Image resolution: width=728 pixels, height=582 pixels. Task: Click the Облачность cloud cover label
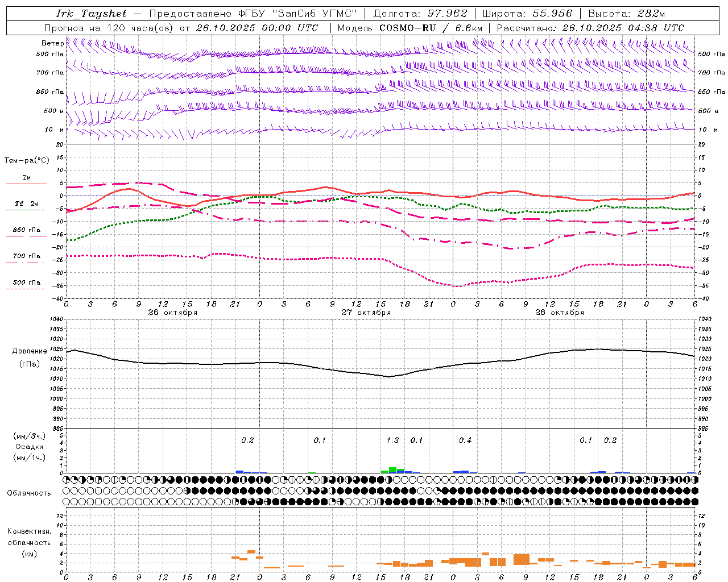click(x=29, y=493)
